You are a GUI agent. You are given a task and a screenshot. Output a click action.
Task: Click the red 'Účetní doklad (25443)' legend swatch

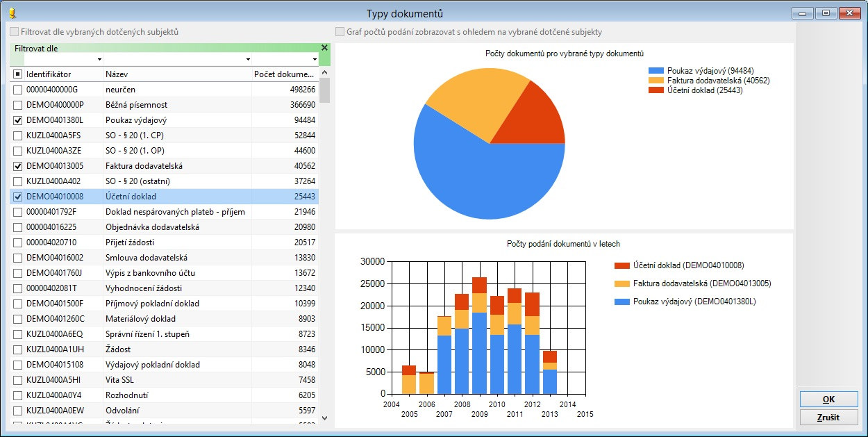click(656, 90)
